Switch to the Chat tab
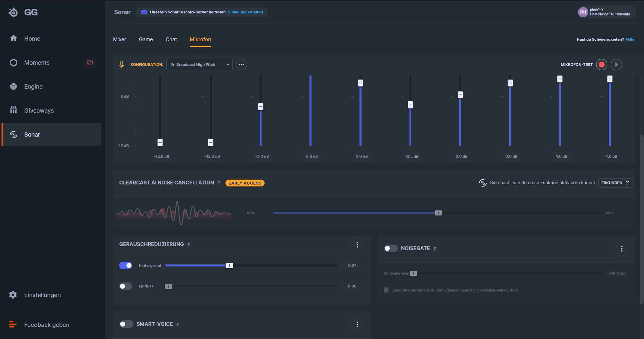 [171, 39]
